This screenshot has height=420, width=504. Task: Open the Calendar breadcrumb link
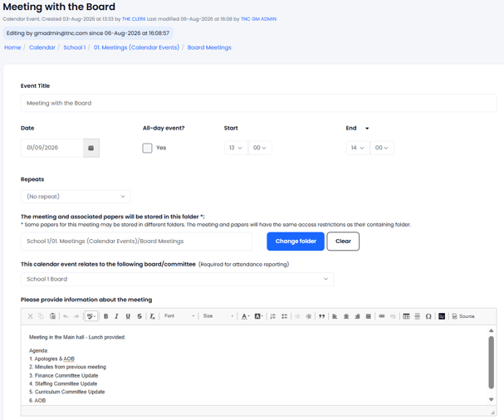coord(42,47)
